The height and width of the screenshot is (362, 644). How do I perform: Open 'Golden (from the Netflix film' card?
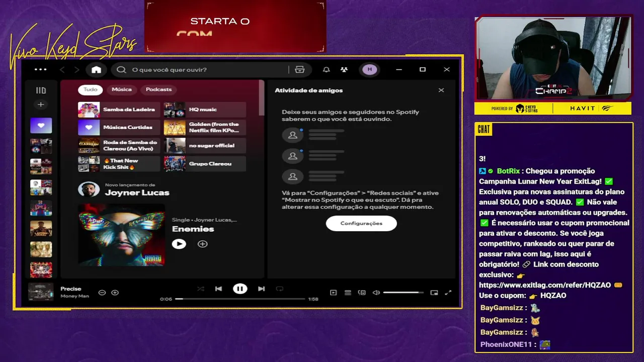[205, 128]
